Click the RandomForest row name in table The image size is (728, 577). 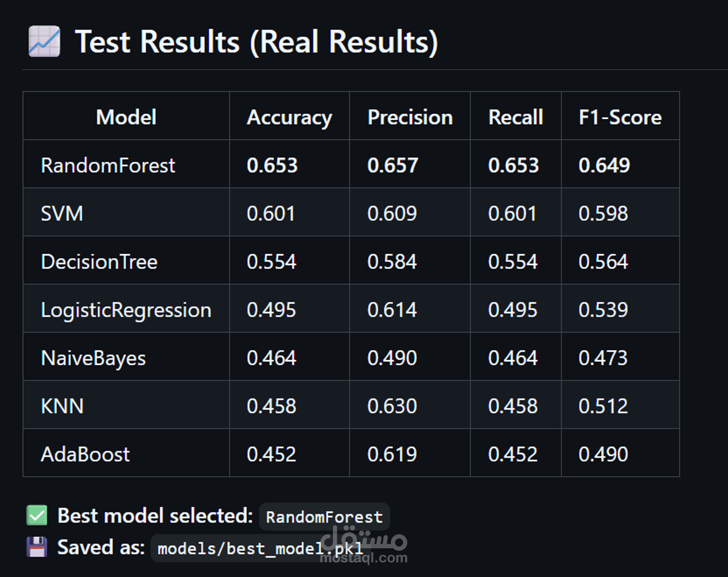point(108,165)
